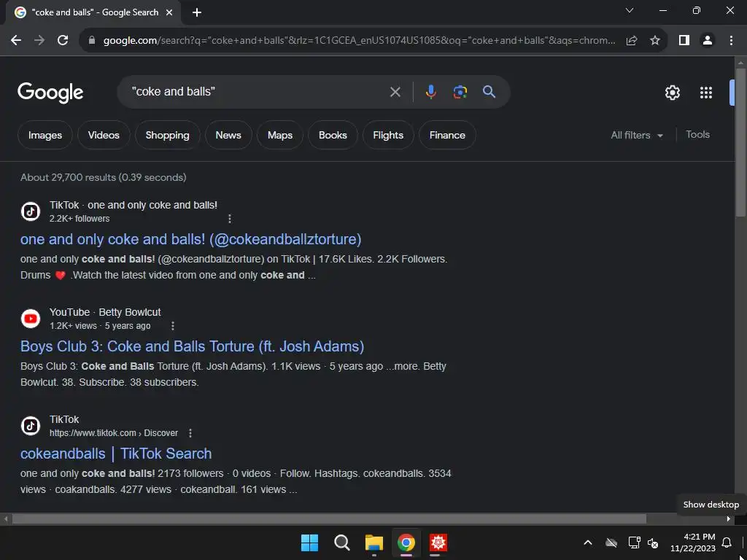Viewport: 747px width, 560px height.
Task: Open more options for first TikTok result
Action: [x=230, y=219]
